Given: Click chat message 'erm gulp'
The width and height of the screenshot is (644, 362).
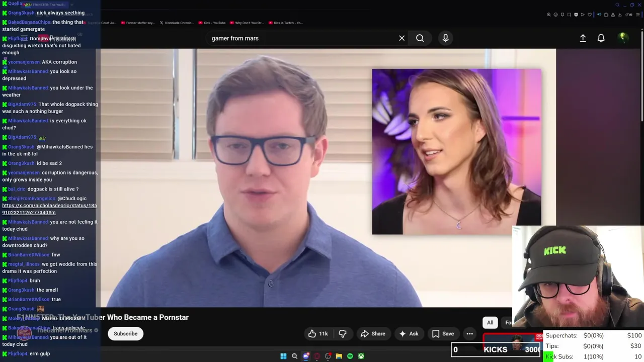Looking at the screenshot, I should coord(39,353).
